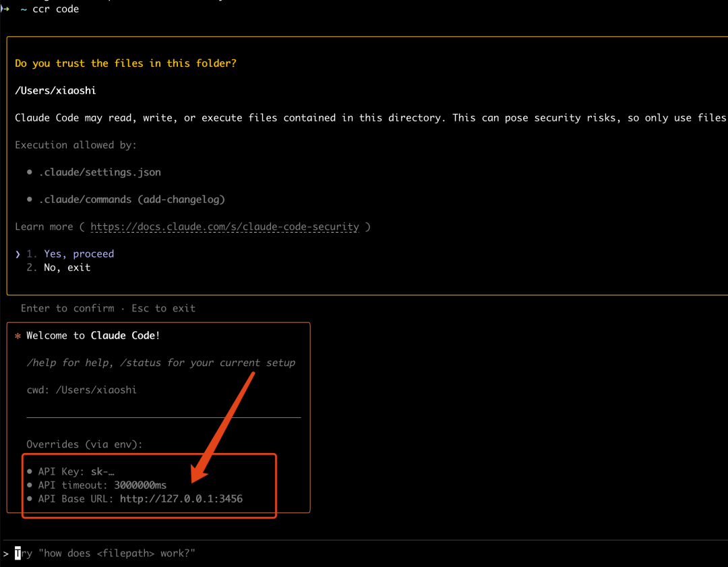The height and width of the screenshot is (567, 728).
Task: Click the "ccr code" command text
Action: 56,9
